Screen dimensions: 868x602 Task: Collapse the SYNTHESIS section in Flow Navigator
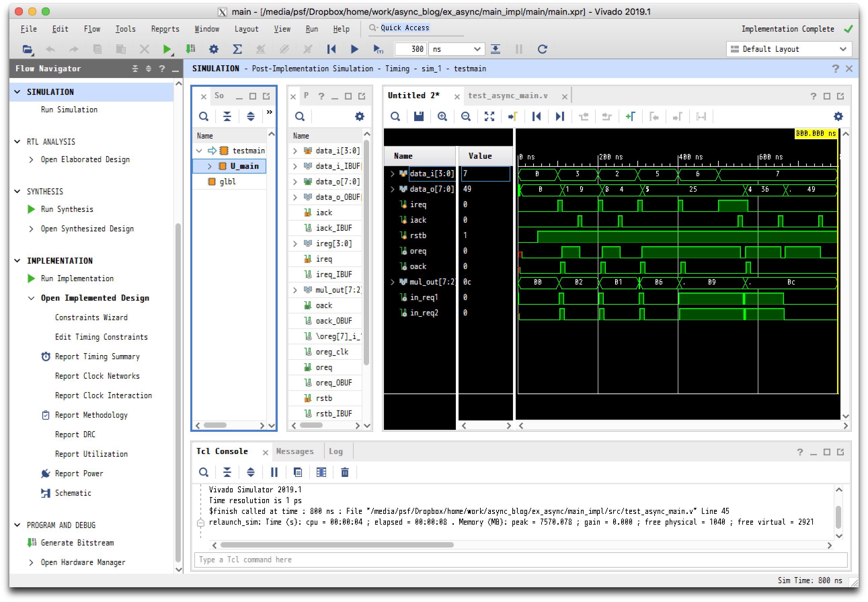[17, 191]
